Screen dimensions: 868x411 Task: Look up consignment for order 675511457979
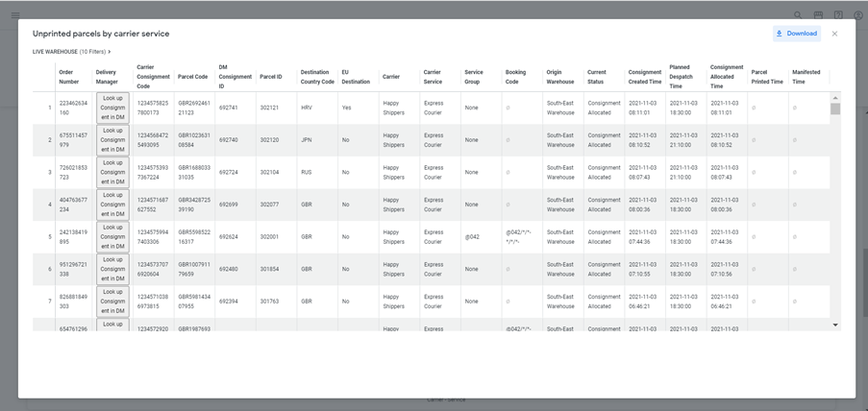[x=112, y=140]
